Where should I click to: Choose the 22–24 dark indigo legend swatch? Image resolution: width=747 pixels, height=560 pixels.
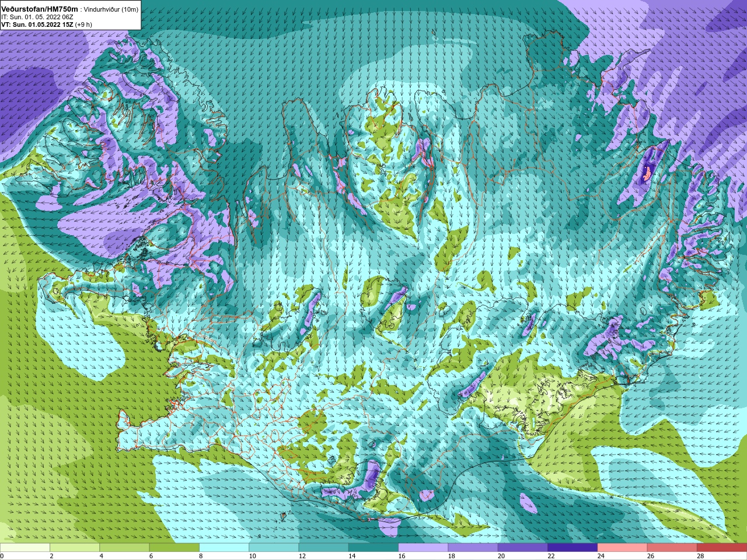coord(573,548)
